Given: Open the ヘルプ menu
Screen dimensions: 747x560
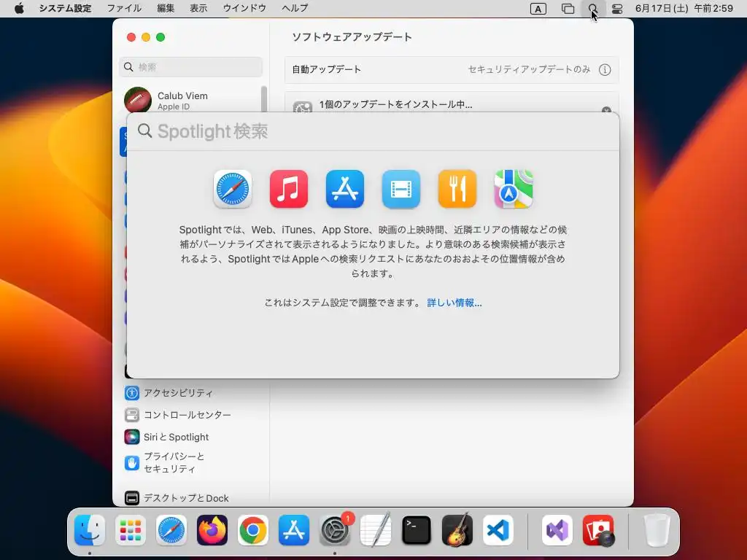Looking at the screenshot, I should [x=295, y=8].
